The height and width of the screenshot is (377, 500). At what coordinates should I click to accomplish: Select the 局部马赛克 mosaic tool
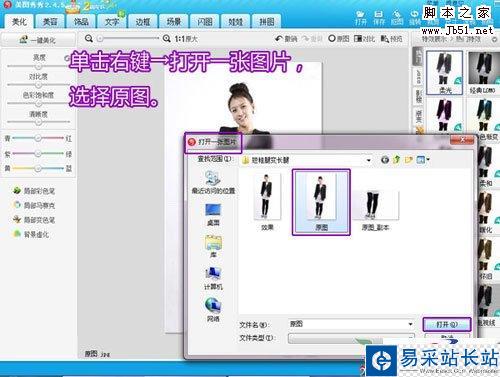point(34,205)
